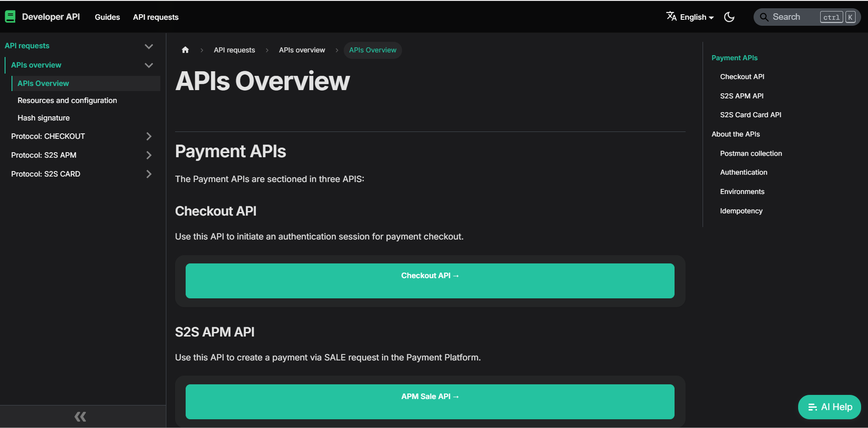
Task: Jump to S2S APM API in contents
Action: (742, 96)
